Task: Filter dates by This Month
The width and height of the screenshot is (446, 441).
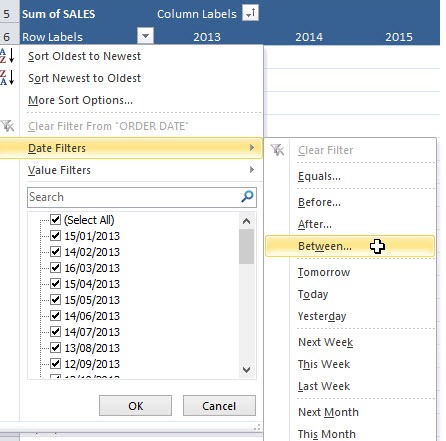Action: (x=327, y=434)
